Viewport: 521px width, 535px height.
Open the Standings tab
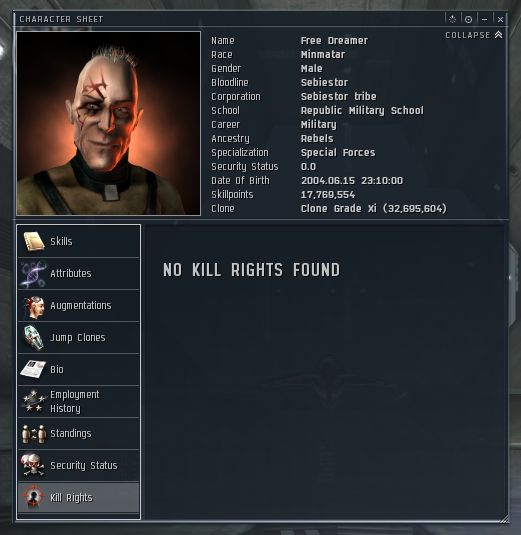click(78, 434)
